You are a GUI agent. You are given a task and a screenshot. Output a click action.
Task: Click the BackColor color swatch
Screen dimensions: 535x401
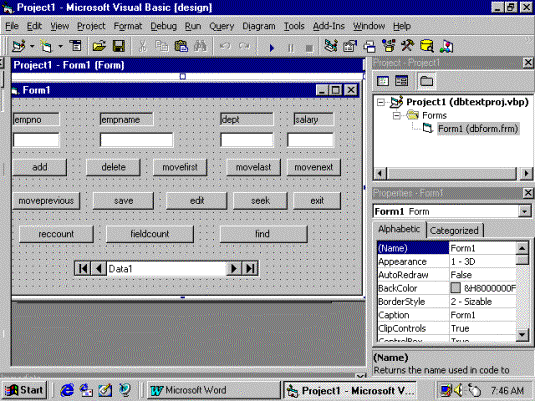(456, 288)
